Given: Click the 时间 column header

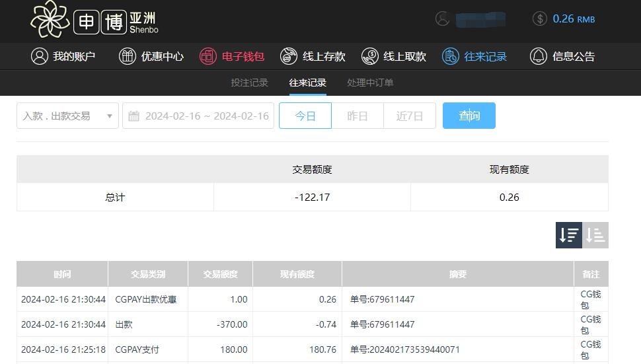Looking at the screenshot, I should (62, 274).
